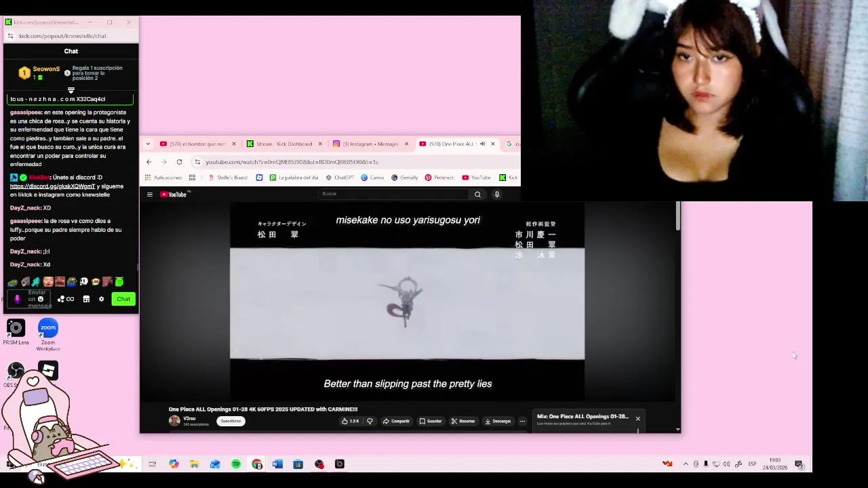Image resolution: width=868 pixels, height=488 pixels.
Task: Dislike the video with thumbs down
Action: 370,421
